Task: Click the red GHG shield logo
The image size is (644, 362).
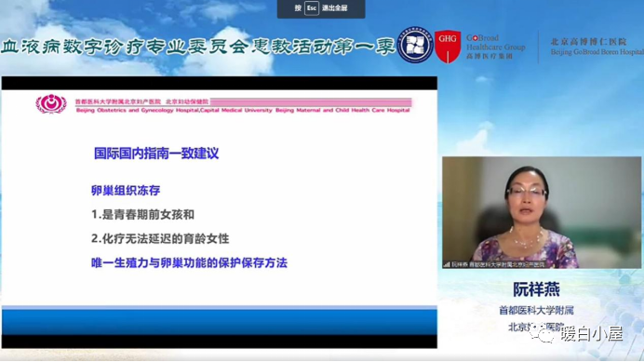Action: (448, 46)
